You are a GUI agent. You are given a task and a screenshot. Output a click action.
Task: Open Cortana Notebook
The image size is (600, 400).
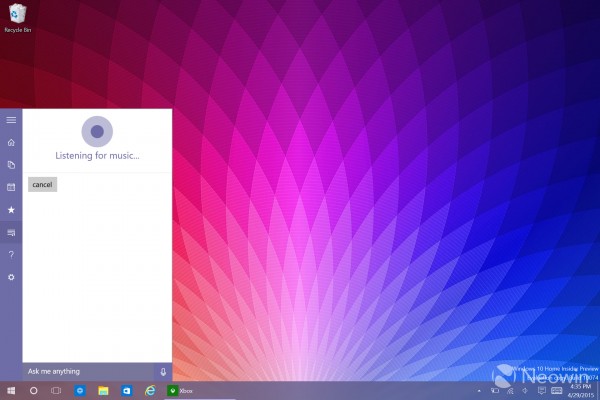tap(11, 164)
